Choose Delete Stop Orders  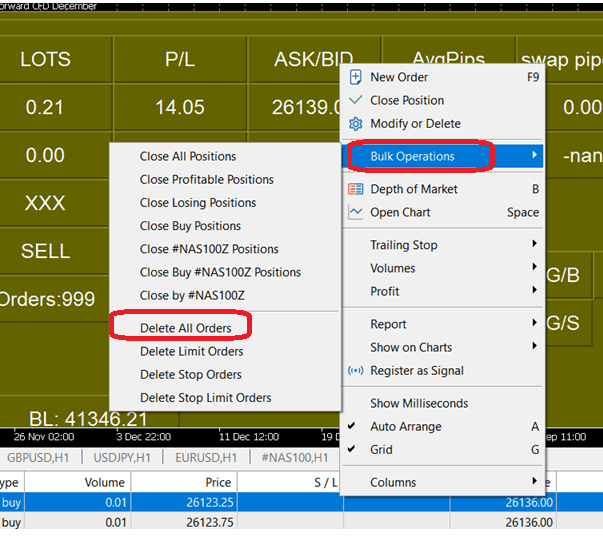[x=225, y=375]
